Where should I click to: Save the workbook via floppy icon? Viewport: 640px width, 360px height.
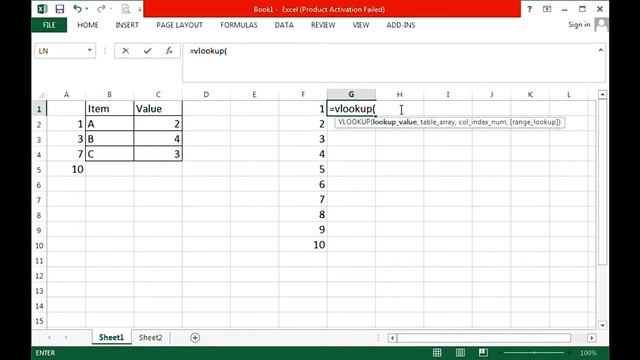(x=60, y=9)
